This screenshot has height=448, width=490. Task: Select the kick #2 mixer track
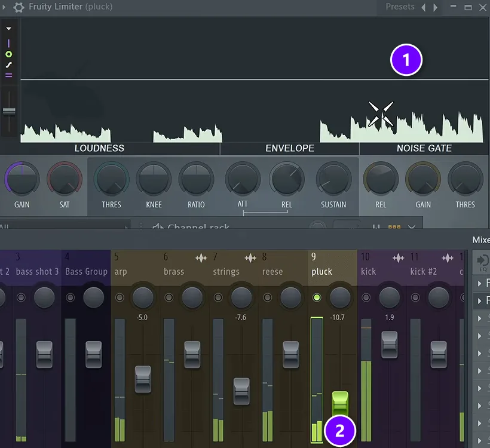pyautogui.click(x=424, y=271)
